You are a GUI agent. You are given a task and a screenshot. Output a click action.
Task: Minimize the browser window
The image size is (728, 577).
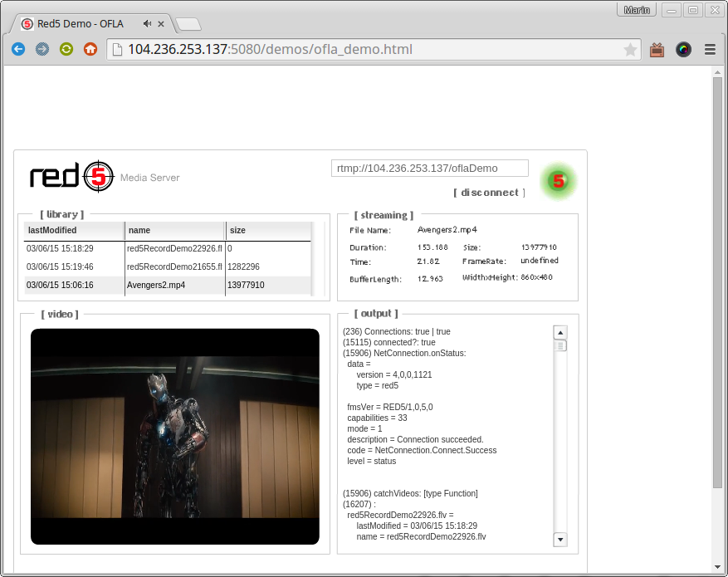(x=671, y=10)
